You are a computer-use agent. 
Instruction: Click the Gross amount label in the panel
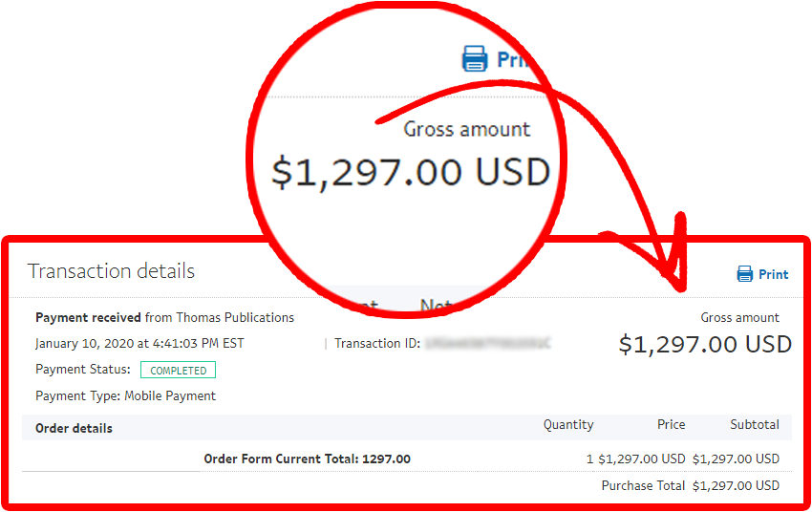(739, 317)
